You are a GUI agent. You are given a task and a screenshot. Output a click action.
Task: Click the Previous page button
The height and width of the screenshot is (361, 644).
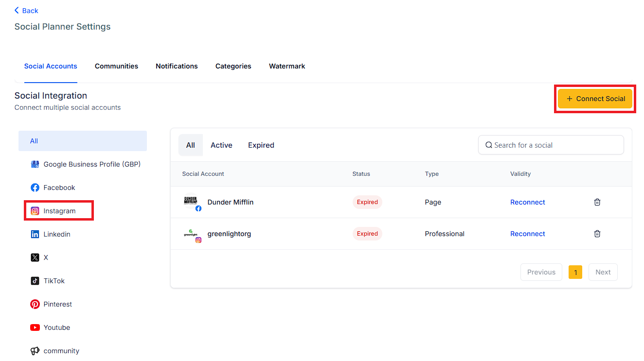point(541,272)
